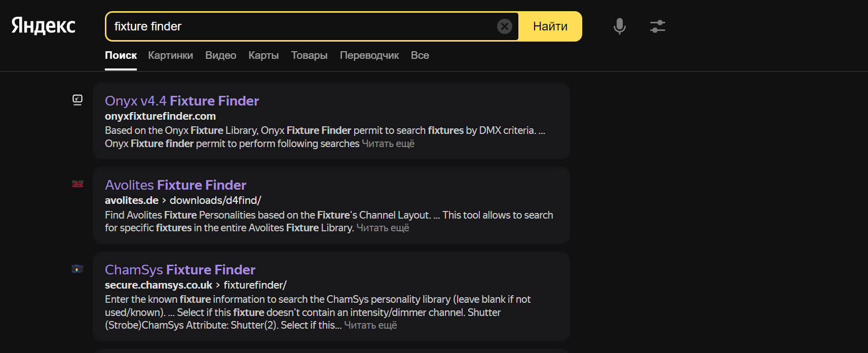Start voice search with the microphone icon
The width and height of the screenshot is (868, 353).
click(x=619, y=26)
